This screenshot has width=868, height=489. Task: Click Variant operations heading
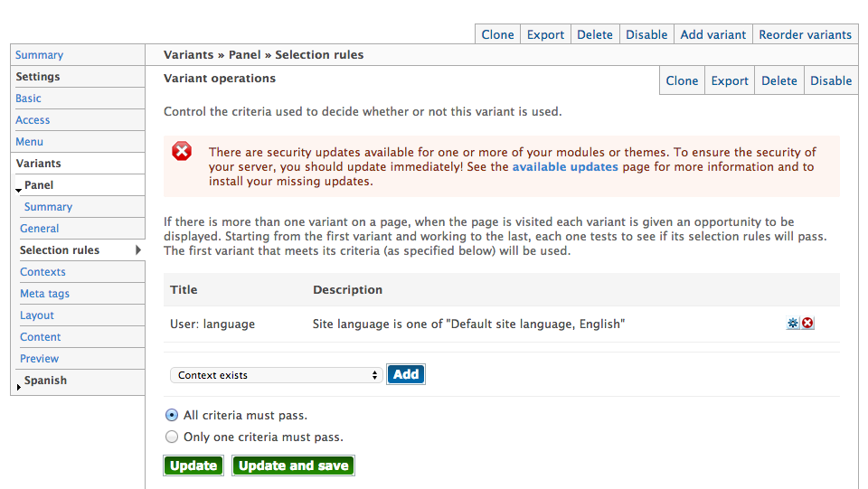pyautogui.click(x=219, y=79)
